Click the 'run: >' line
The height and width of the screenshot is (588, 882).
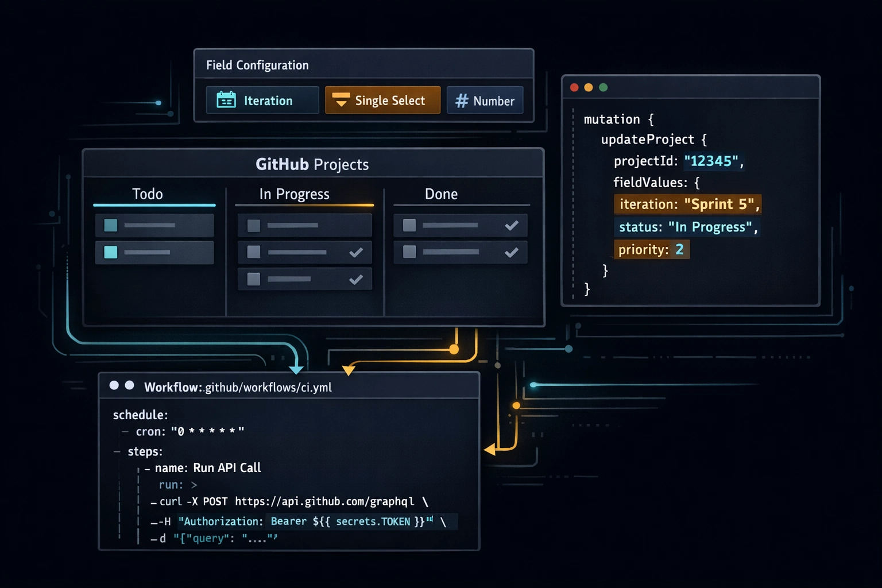[x=178, y=485]
